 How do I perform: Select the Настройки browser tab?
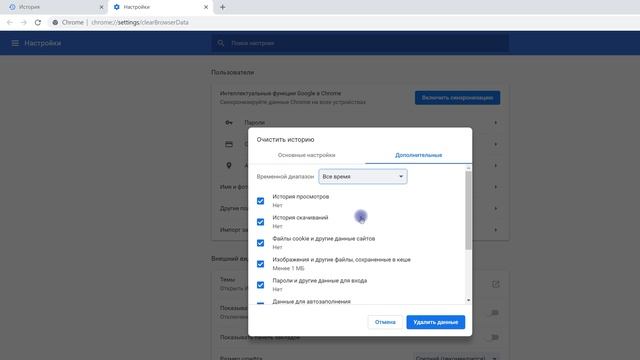click(x=160, y=7)
